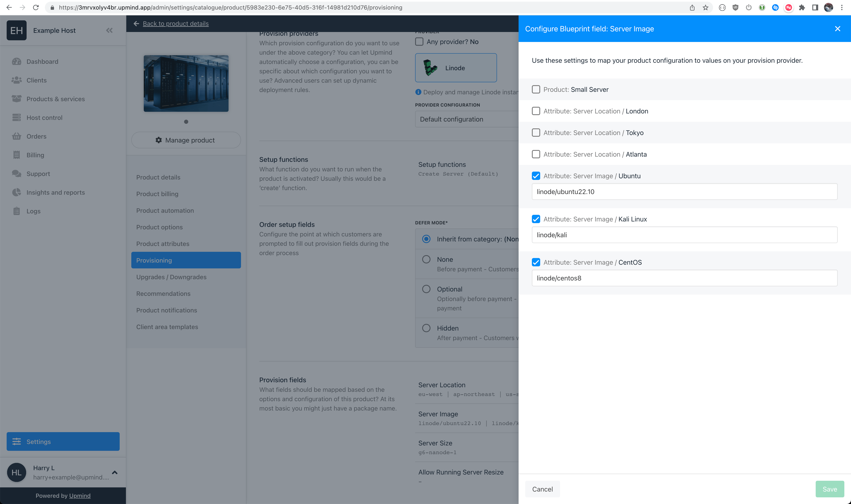
Task: Open the Dashboard icon in sidebar
Action: pyautogui.click(x=16, y=61)
